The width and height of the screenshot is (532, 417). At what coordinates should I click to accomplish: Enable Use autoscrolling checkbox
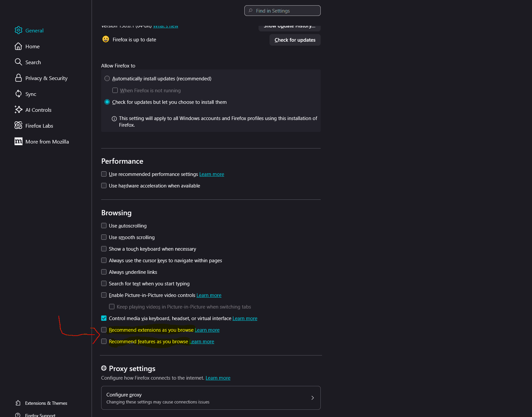pos(104,226)
